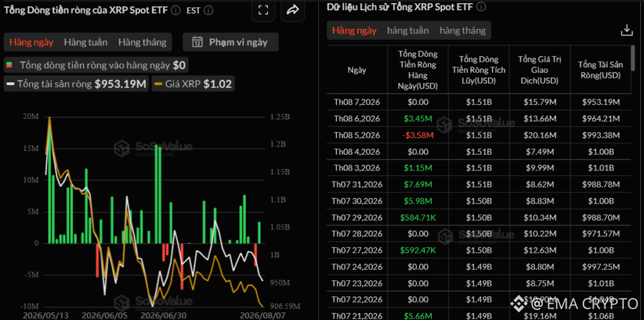Click the Th08 6,2026 date cell

point(357,119)
